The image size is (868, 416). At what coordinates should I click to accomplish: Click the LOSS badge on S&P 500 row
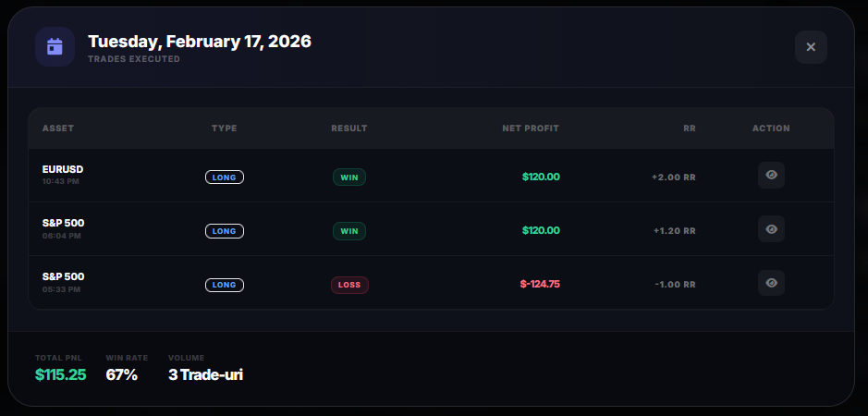(x=349, y=285)
